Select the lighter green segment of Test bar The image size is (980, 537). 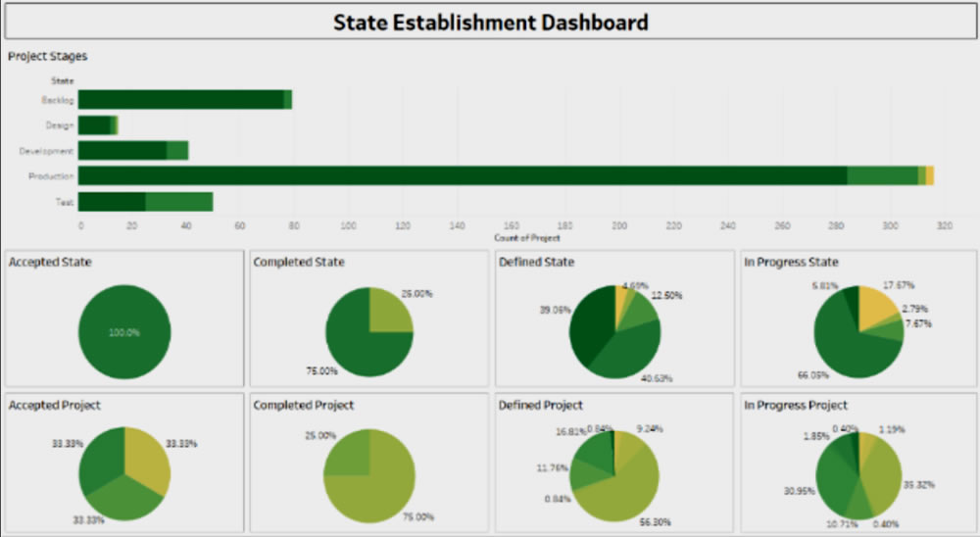point(178,202)
